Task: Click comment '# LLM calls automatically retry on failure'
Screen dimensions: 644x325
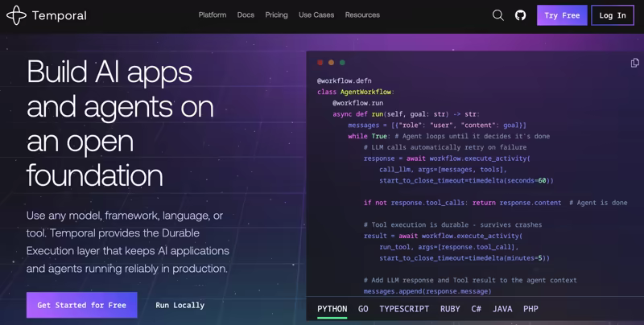Action: pos(445,147)
